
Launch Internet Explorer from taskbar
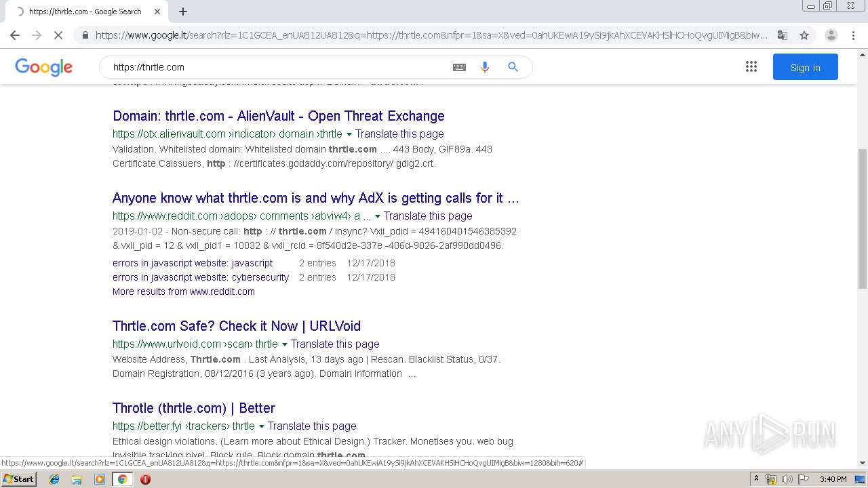54,479
